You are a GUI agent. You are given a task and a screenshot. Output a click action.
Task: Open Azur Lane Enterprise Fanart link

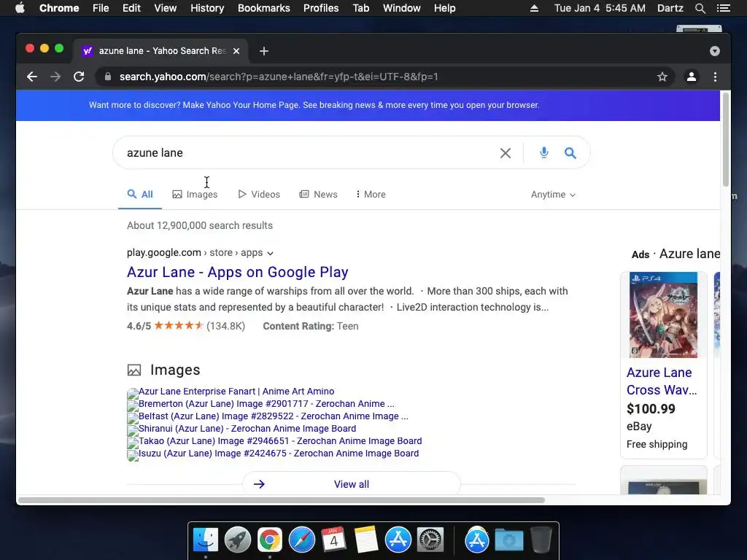(236, 392)
